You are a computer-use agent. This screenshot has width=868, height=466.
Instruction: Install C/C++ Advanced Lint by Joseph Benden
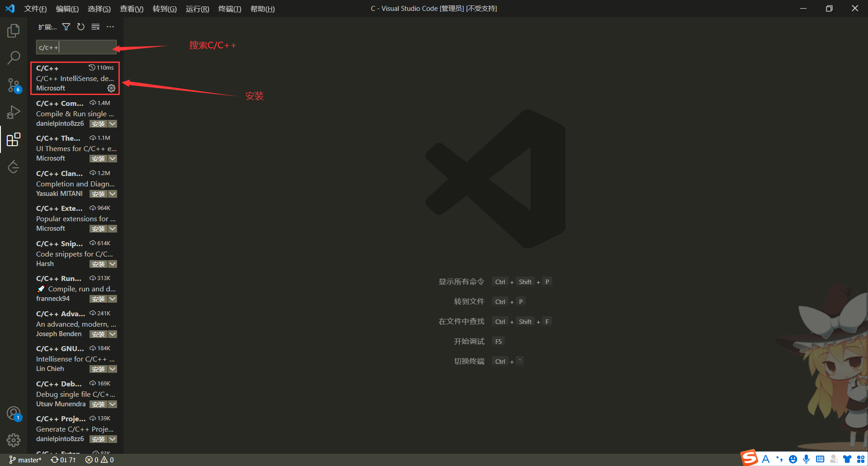coord(98,334)
